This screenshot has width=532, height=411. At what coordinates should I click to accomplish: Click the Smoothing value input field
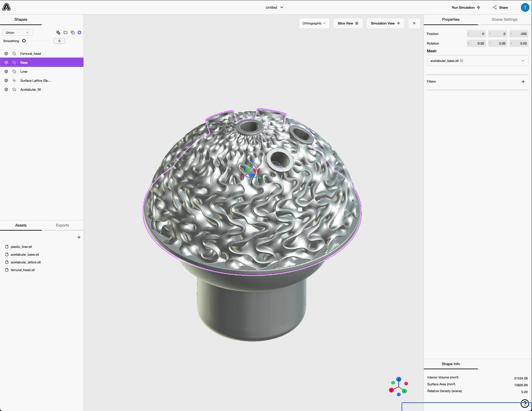click(x=59, y=41)
